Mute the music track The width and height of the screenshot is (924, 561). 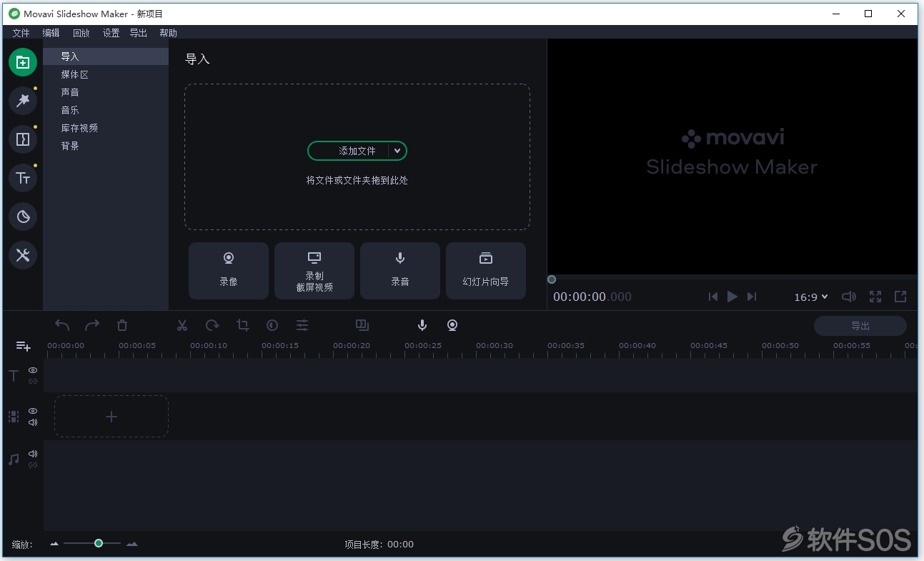tap(33, 454)
